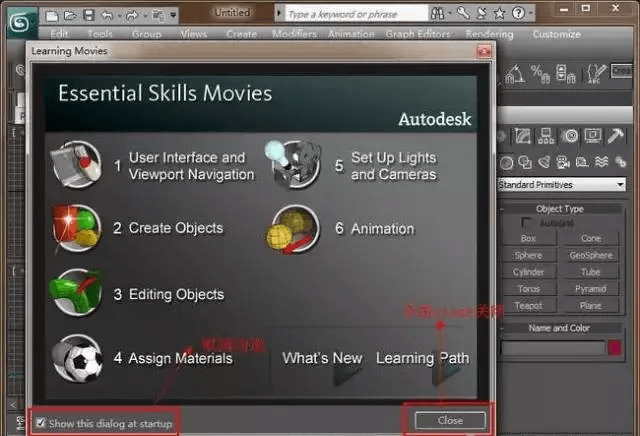
Task: Open the Tools menu
Action: [x=100, y=34]
